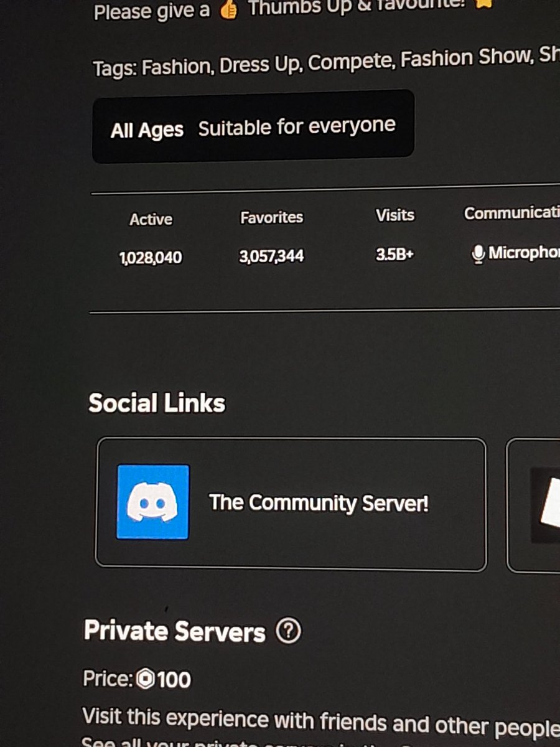This screenshot has width=560, height=747.
Task: Open The Community Server! social link
Action: pos(291,504)
